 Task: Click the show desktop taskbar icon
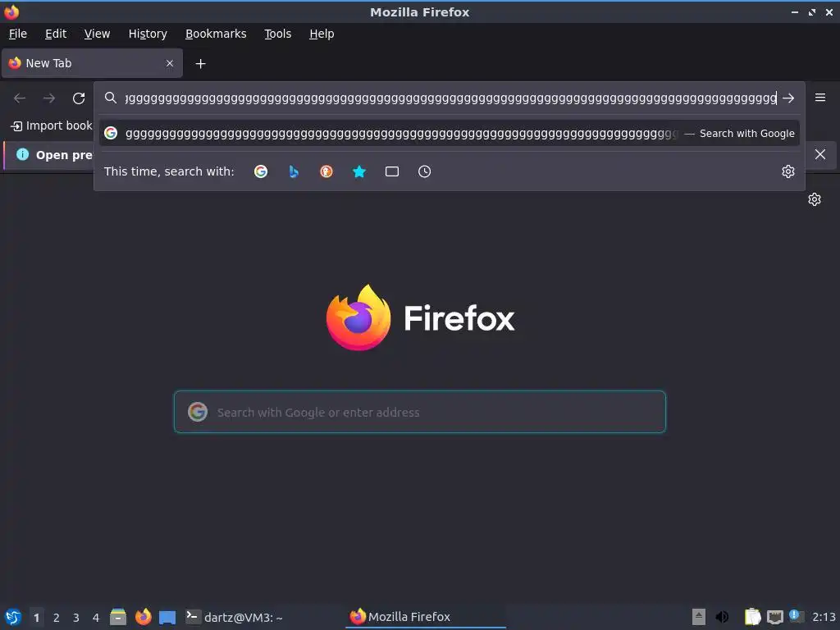click(x=167, y=617)
